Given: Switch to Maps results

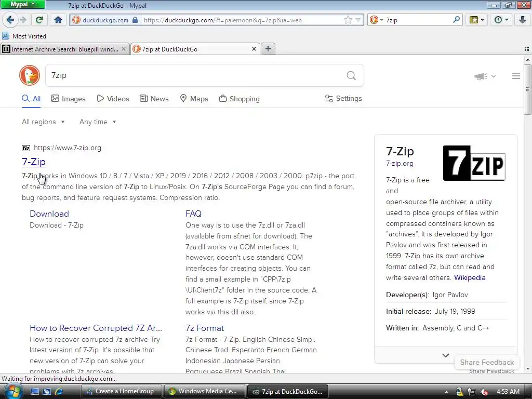Looking at the screenshot, I should [194, 99].
